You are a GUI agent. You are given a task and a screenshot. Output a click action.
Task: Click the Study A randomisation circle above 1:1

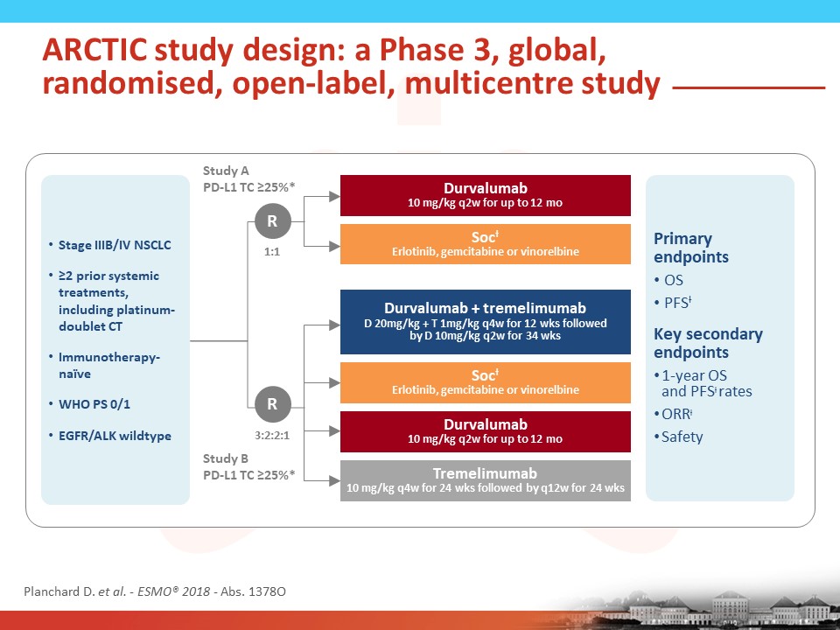[x=273, y=221]
